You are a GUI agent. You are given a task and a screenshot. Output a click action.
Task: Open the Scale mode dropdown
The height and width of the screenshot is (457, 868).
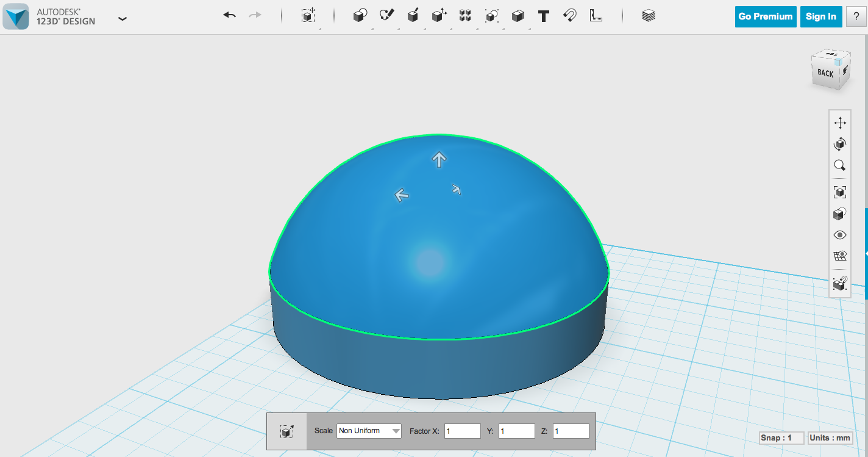(369, 431)
